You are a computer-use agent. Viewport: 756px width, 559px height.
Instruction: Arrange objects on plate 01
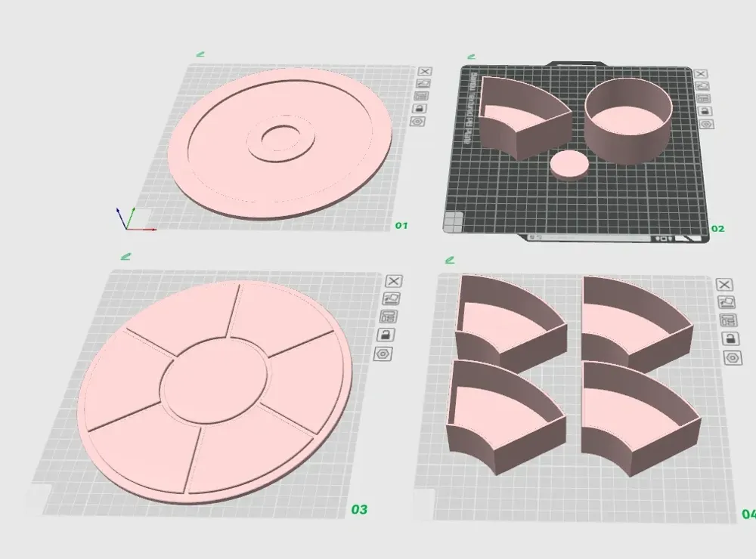tap(421, 96)
